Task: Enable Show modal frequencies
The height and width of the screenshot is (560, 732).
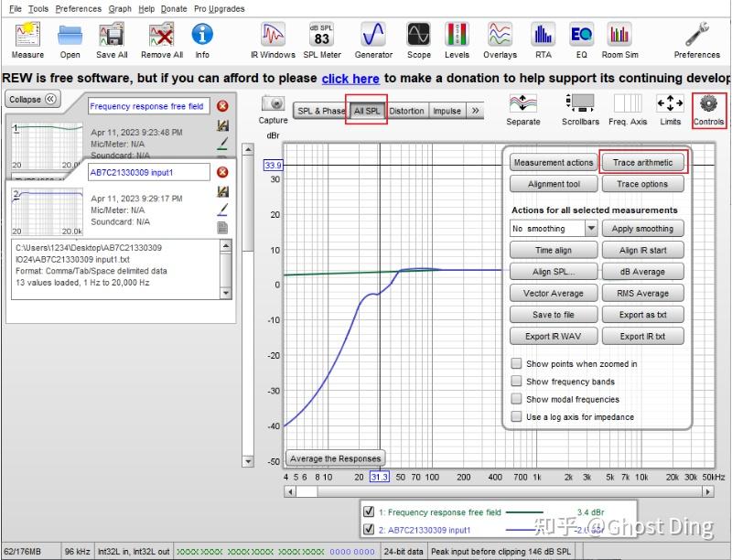Action: coord(516,399)
